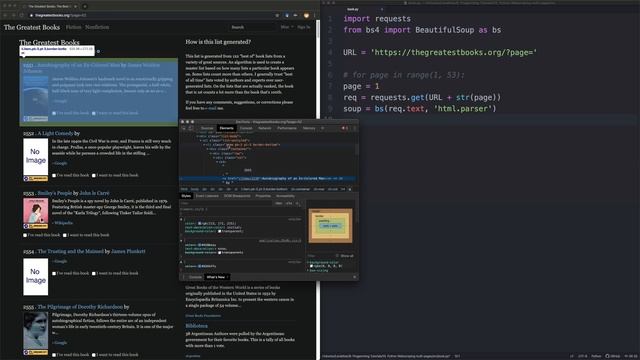Open John le Carré author link
640x360 pixels.
point(94,193)
